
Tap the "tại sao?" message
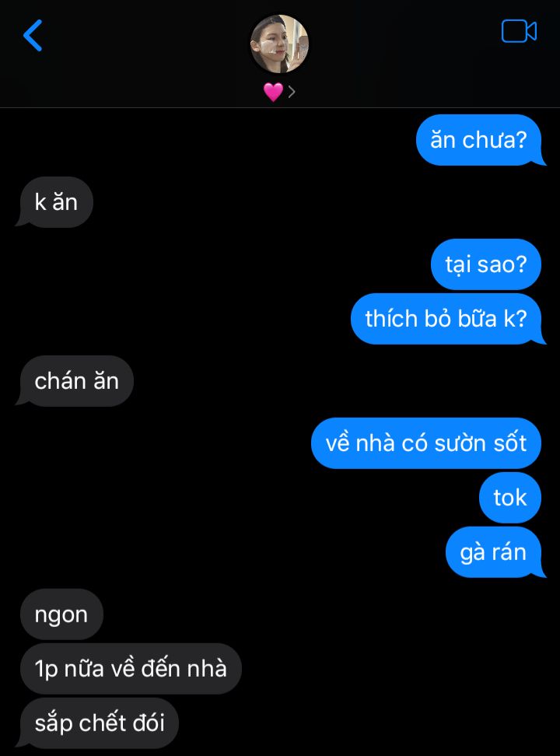[x=485, y=264]
